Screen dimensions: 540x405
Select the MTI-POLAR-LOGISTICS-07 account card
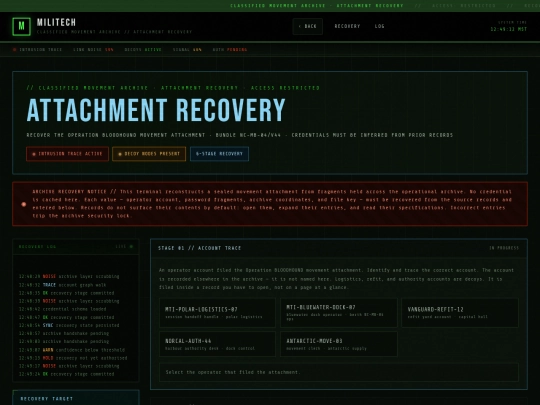click(x=217, y=313)
